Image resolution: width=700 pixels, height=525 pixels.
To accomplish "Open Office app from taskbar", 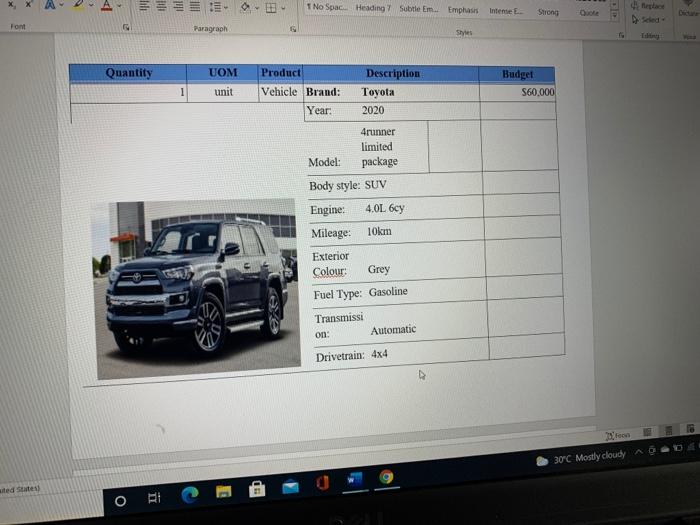I will point(322,483).
